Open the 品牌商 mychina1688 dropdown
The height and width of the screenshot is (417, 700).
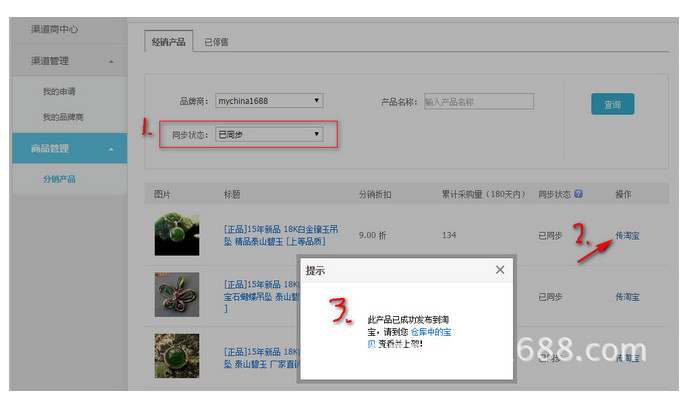coord(269,101)
